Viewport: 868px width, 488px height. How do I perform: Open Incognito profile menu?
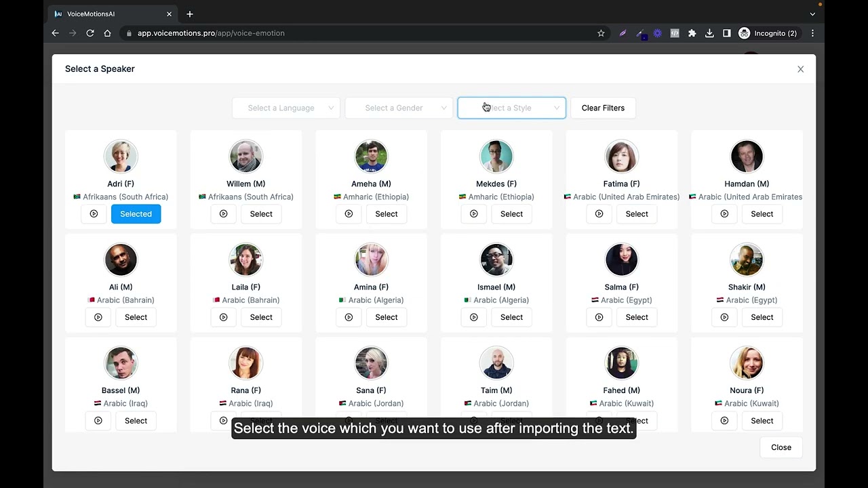coord(768,33)
